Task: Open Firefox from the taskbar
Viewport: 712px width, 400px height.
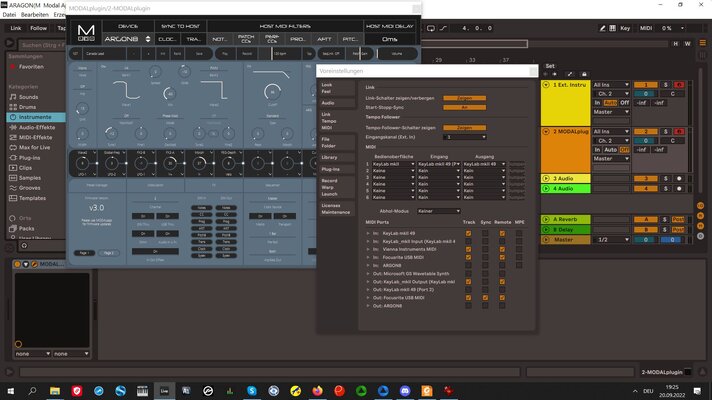Action: click(317, 390)
